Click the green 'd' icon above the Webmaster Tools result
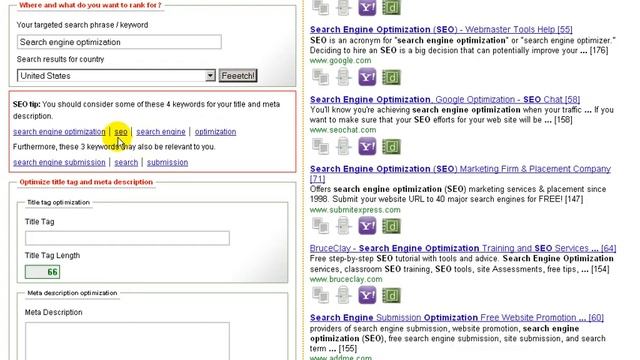640x360 pixels. coord(391,8)
